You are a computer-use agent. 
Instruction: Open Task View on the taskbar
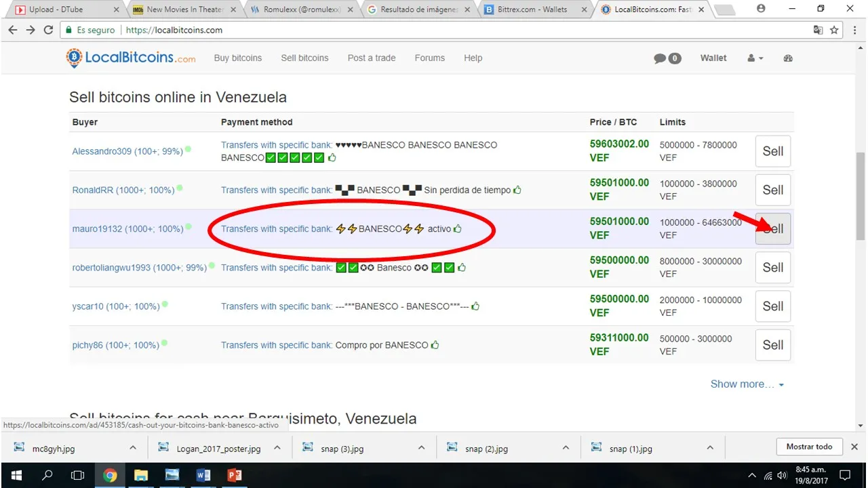point(78,475)
